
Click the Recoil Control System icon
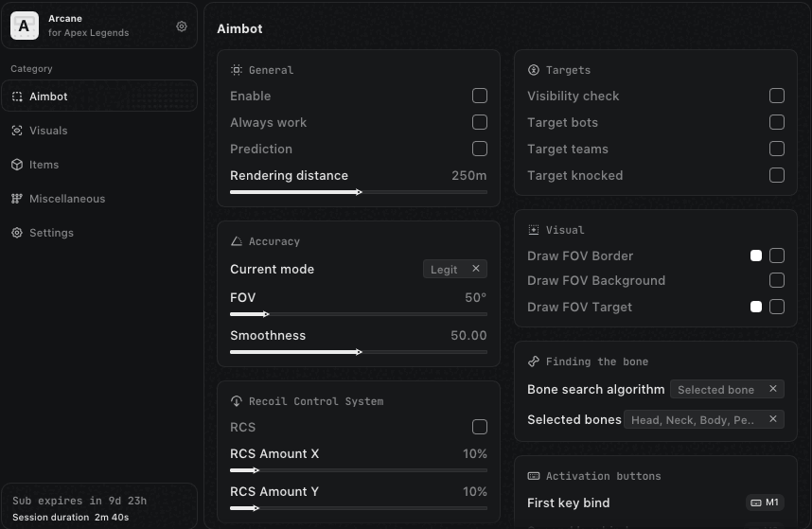pos(237,401)
